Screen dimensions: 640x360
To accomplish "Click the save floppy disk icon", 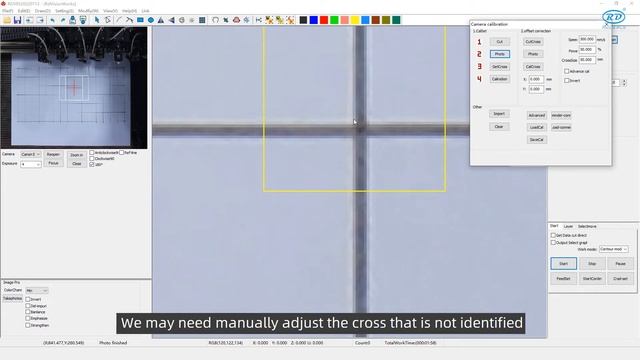I will click(x=18, y=20).
